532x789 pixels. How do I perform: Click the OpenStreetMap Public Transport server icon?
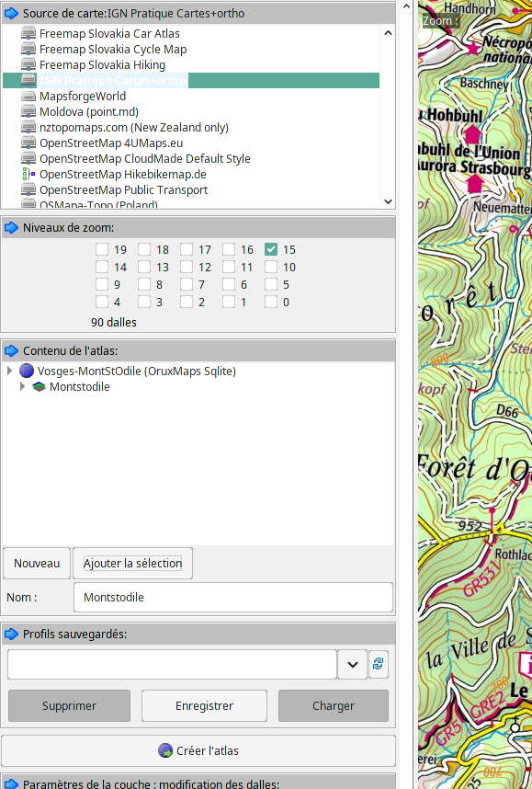(28, 189)
